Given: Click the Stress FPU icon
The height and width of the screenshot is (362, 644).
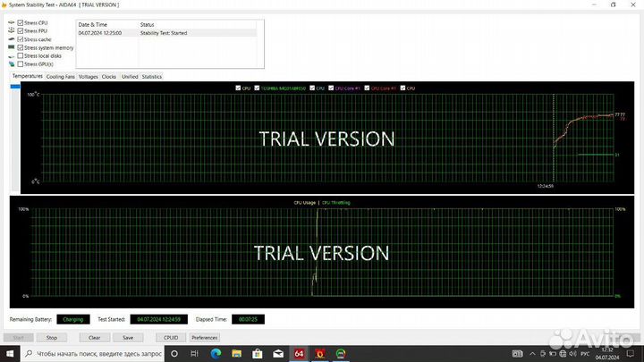Looking at the screenshot, I should click(11, 30).
